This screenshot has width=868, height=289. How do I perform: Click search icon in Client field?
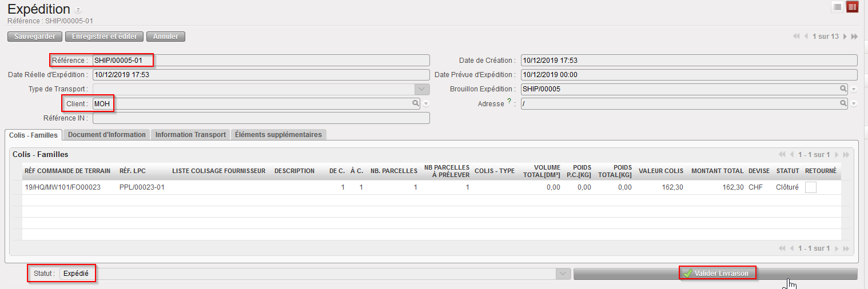click(416, 103)
